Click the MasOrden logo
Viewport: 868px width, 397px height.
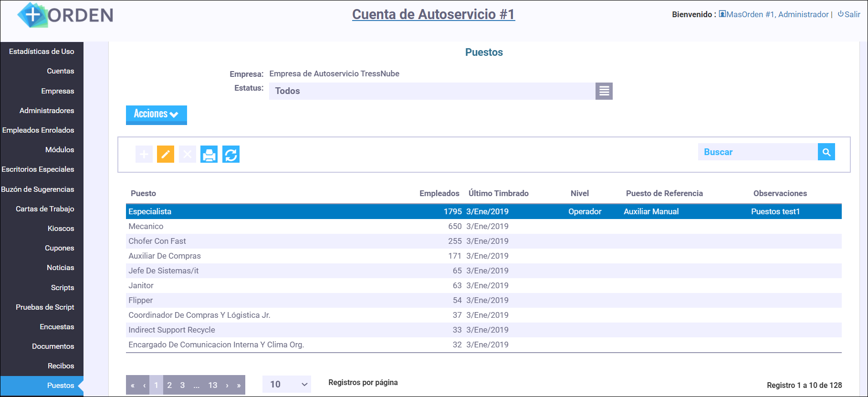point(65,15)
